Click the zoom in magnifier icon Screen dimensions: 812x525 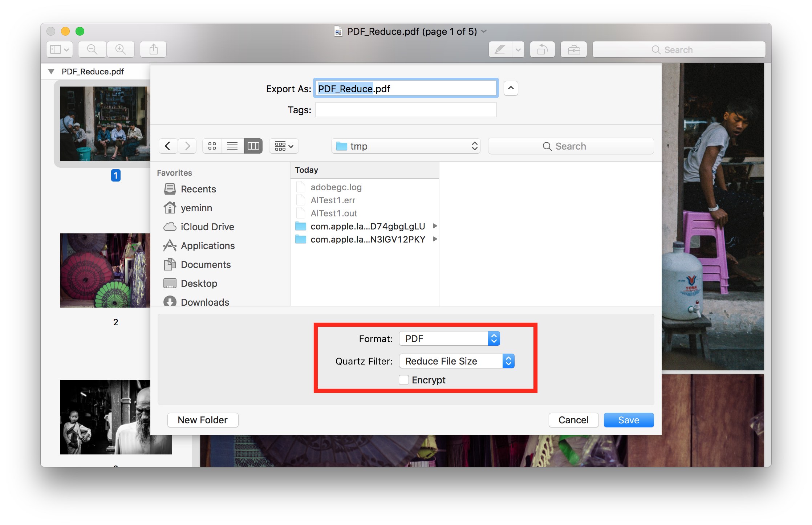tap(120, 49)
